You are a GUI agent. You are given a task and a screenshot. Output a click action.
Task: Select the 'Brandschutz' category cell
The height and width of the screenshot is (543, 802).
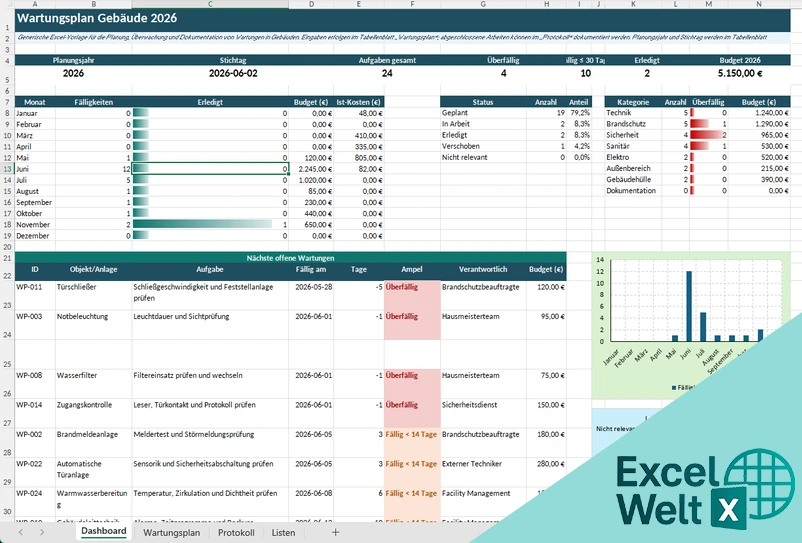click(x=633, y=124)
